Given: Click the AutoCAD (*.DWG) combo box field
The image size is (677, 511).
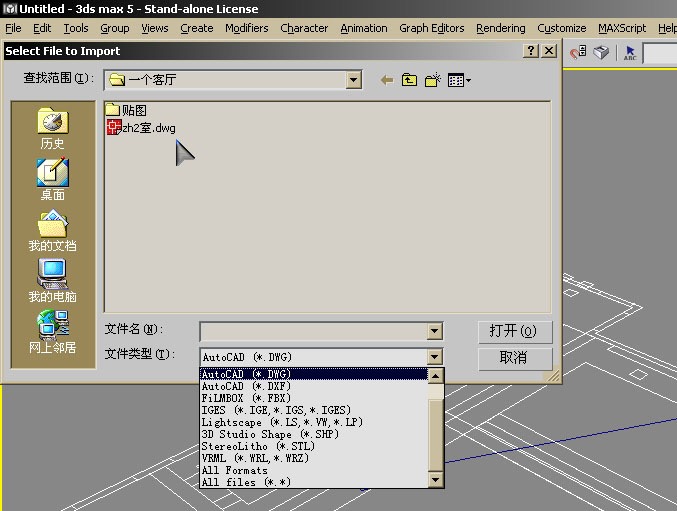Looking at the screenshot, I should (314, 357).
